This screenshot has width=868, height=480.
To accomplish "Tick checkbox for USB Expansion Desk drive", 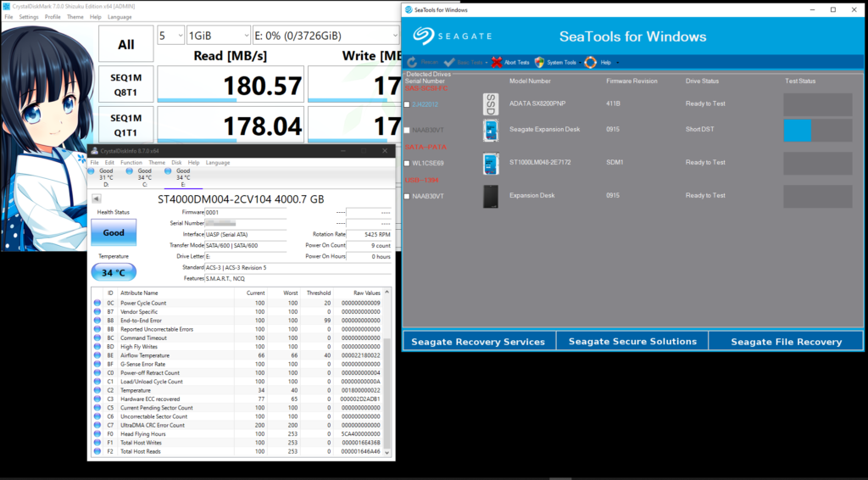I will pyautogui.click(x=407, y=197).
